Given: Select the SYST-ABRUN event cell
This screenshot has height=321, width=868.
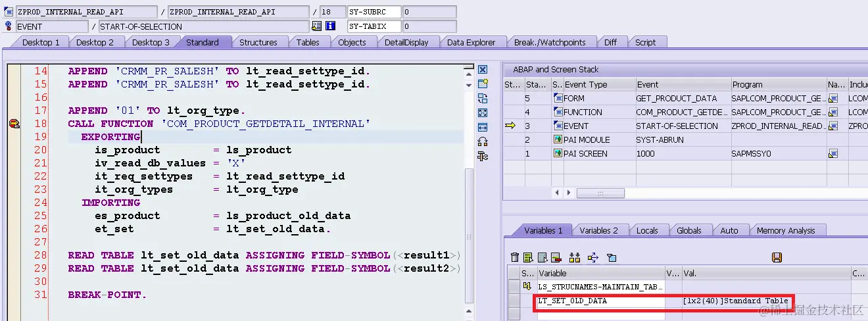Looking at the screenshot, I should click(683, 140).
